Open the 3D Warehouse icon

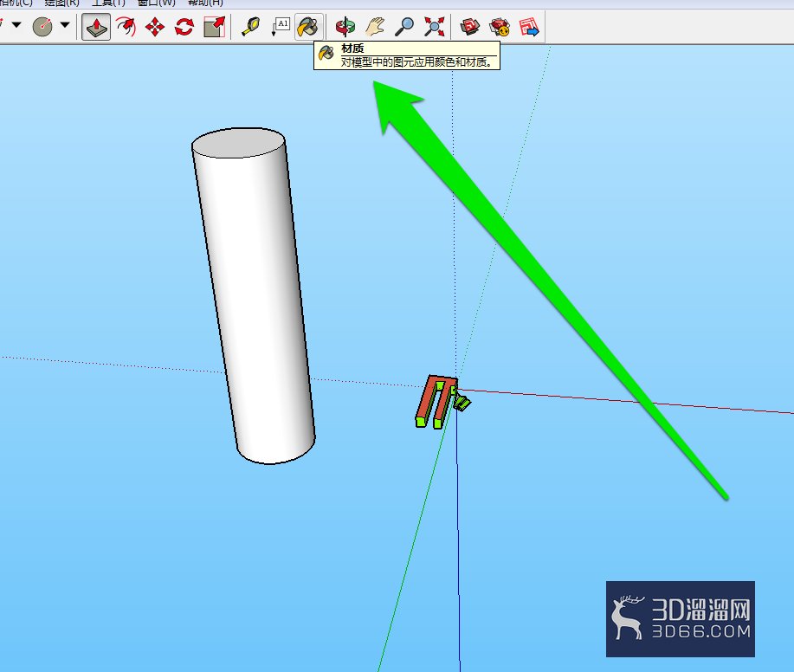pyautogui.click(x=470, y=27)
